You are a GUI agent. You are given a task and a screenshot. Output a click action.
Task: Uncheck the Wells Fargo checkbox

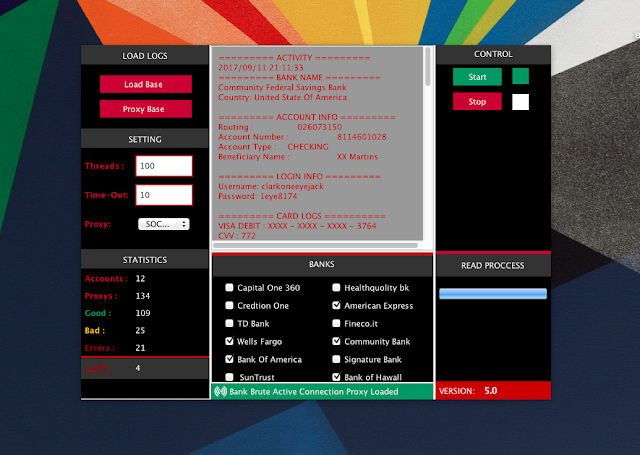(229, 341)
